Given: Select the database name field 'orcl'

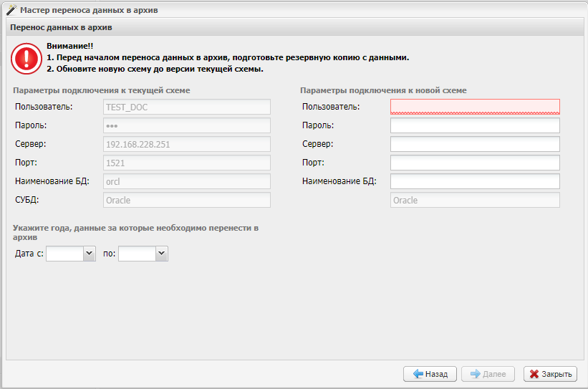Looking at the screenshot, I should [x=186, y=181].
